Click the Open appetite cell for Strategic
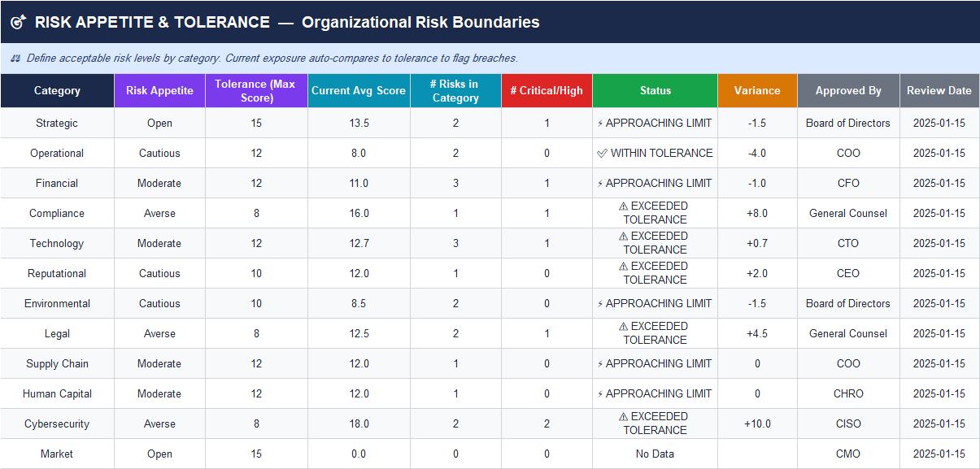This screenshot has height=469, width=980. click(x=159, y=123)
